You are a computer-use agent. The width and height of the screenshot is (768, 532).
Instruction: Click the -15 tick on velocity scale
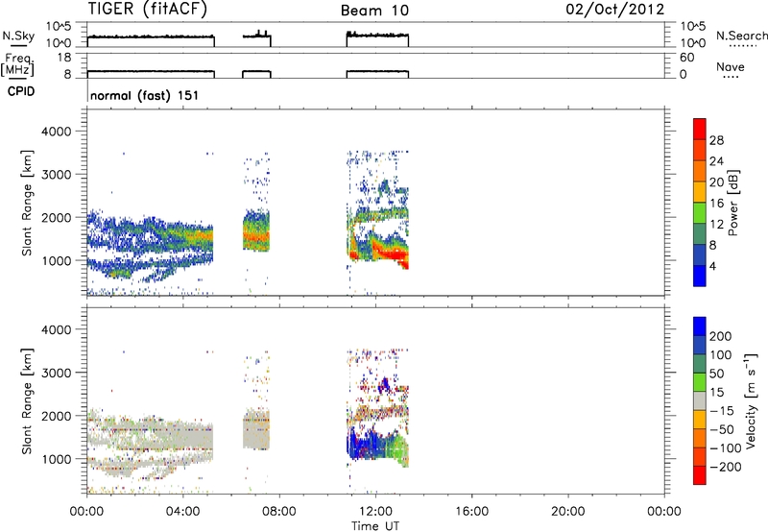(722, 411)
